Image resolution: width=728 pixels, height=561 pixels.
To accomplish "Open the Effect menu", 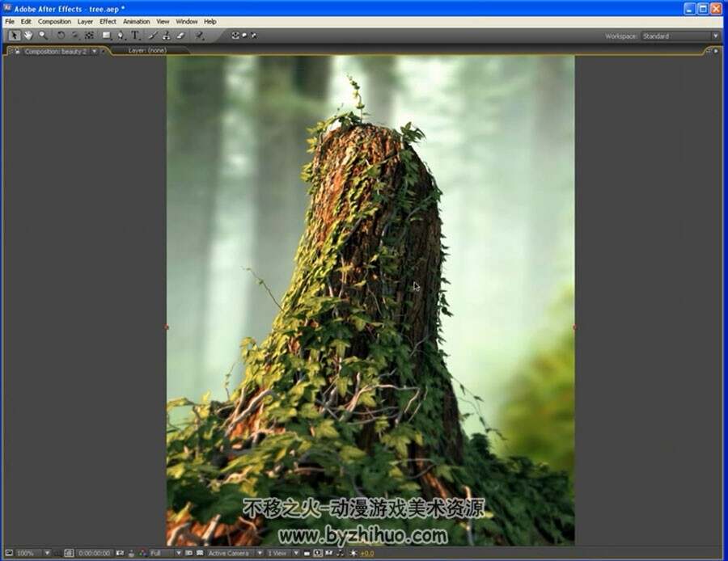I will [x=108, y=21].
